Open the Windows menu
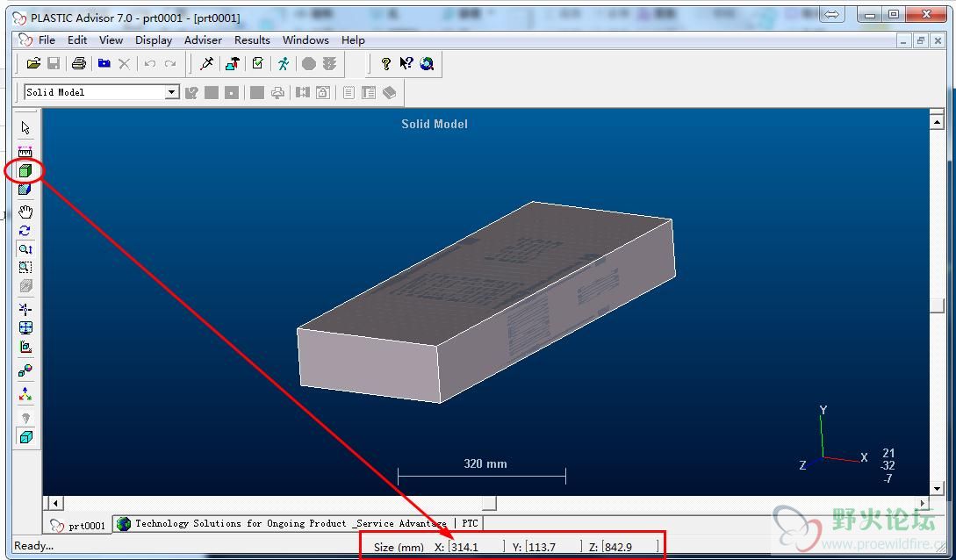Screen dimensions: 956x560 tap(305, 40)
